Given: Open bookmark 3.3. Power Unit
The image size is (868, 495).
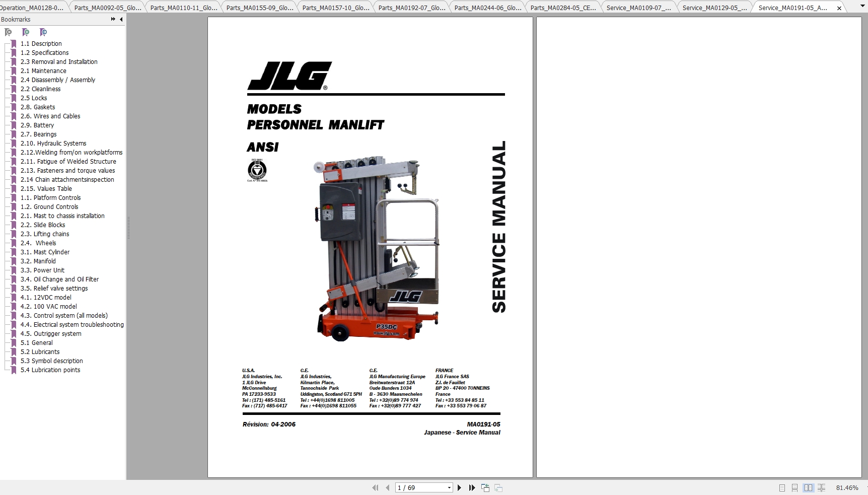Looking at the screenshot, I should tap(43, 270).
